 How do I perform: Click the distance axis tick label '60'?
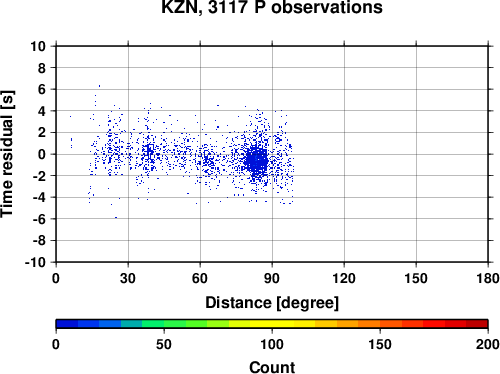click(x=200, y=278)
